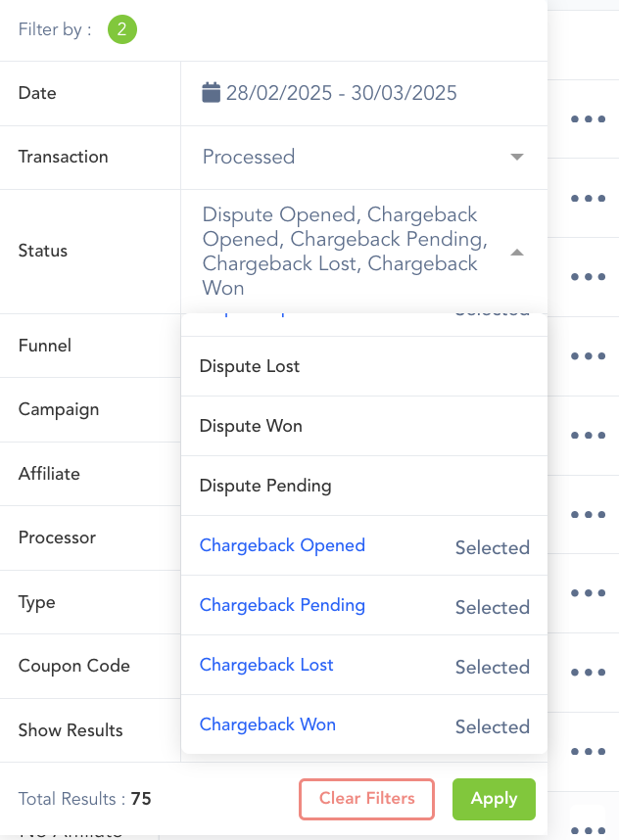This screenshot has height=840, width=619.
Task: Open the Status multi-select field text
Action: (343, 252)
